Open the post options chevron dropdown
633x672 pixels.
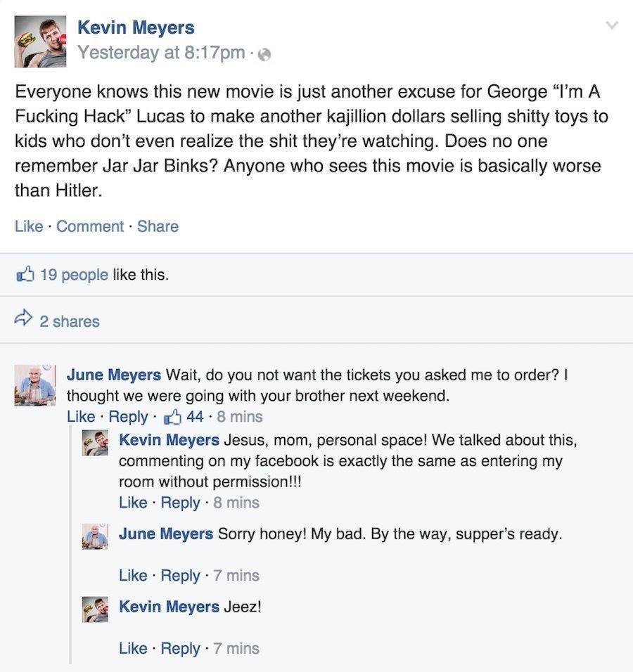[612, 25]
